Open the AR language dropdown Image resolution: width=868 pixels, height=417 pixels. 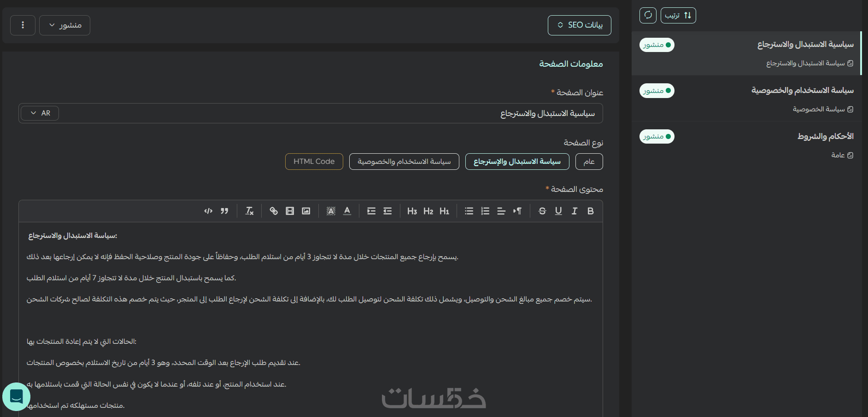(40, 113)
